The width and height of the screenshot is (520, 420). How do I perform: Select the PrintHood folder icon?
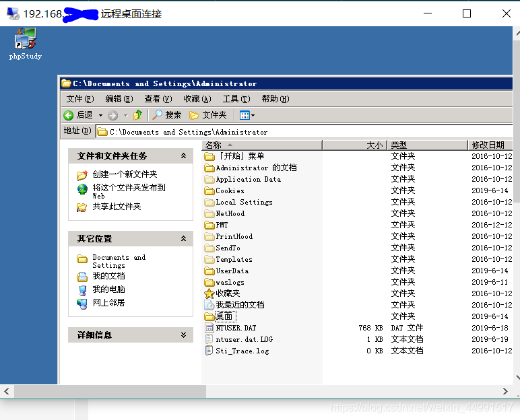[x=209, y=236]
